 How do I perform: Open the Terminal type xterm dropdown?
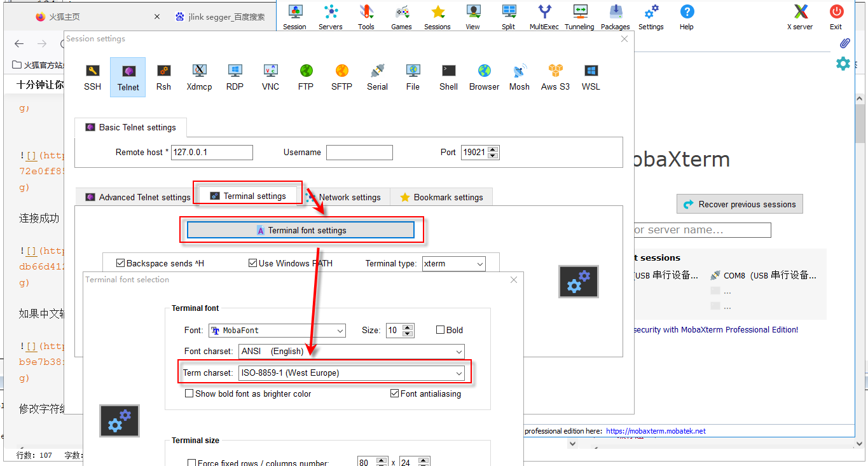coord(454,263)
